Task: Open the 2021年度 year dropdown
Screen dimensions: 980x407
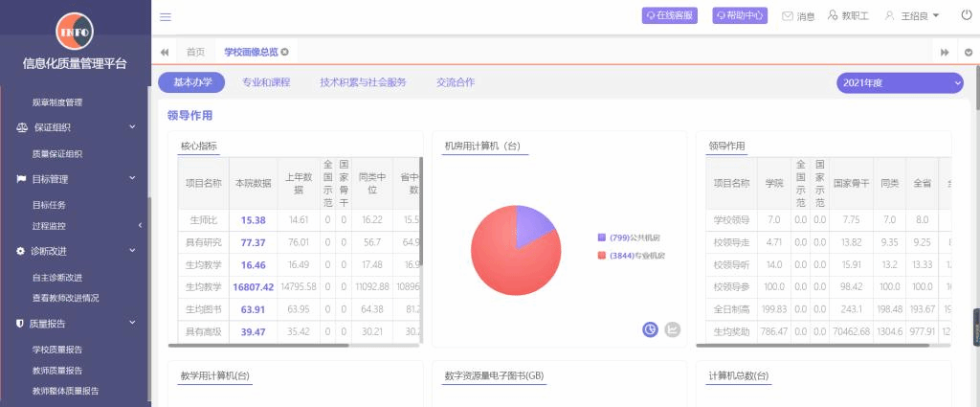Action: [900, 83]
